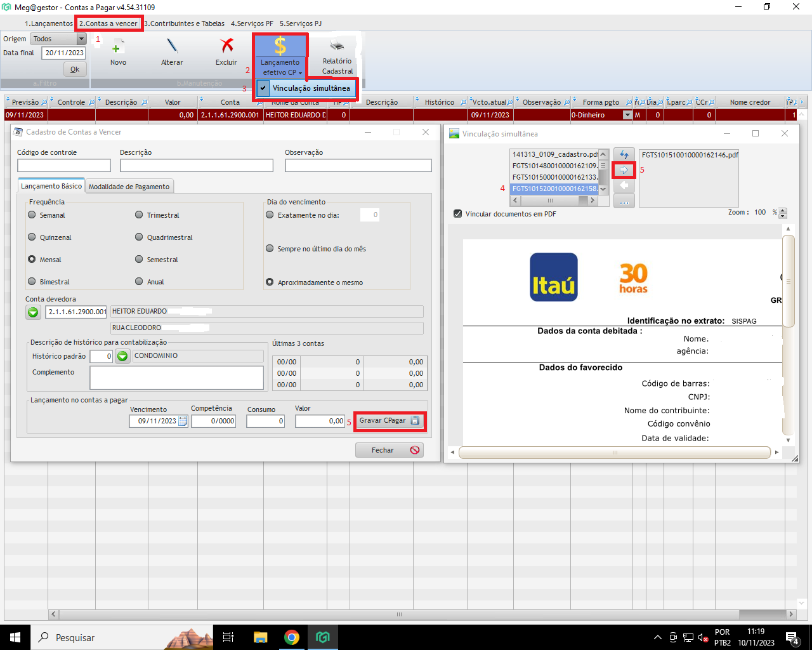Expand the Origem dropdown
The image size is (812, 650).
81,39
